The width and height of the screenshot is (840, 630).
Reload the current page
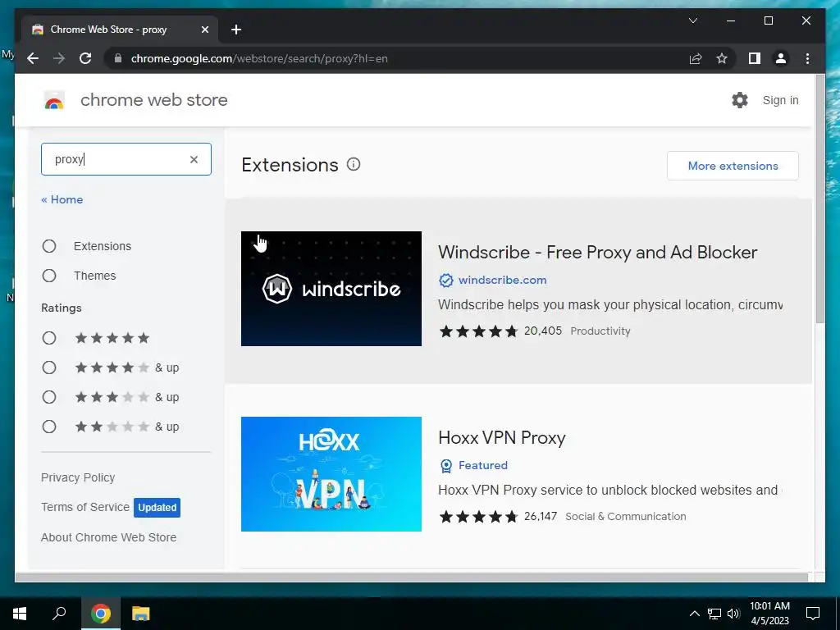pyautogui.click(x=85, y=58)
